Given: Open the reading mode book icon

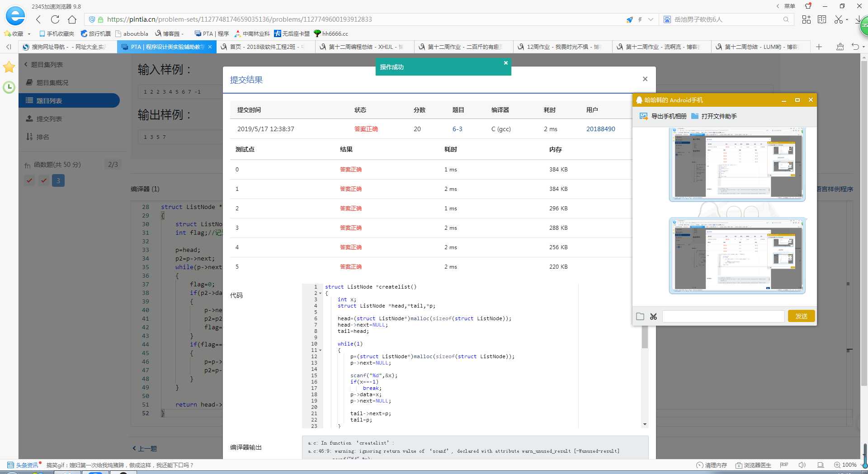Looking at the screenshot, I should pos(822,19).
